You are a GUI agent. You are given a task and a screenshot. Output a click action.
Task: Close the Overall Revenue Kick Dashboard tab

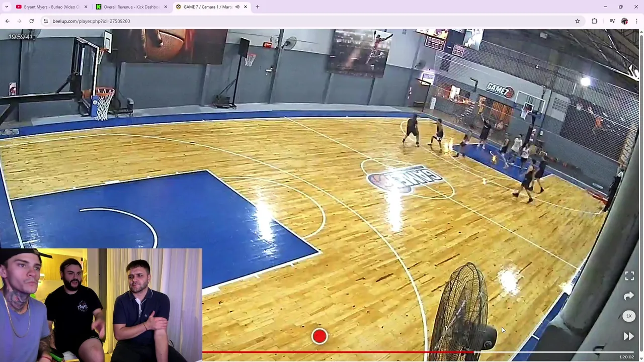166,7
